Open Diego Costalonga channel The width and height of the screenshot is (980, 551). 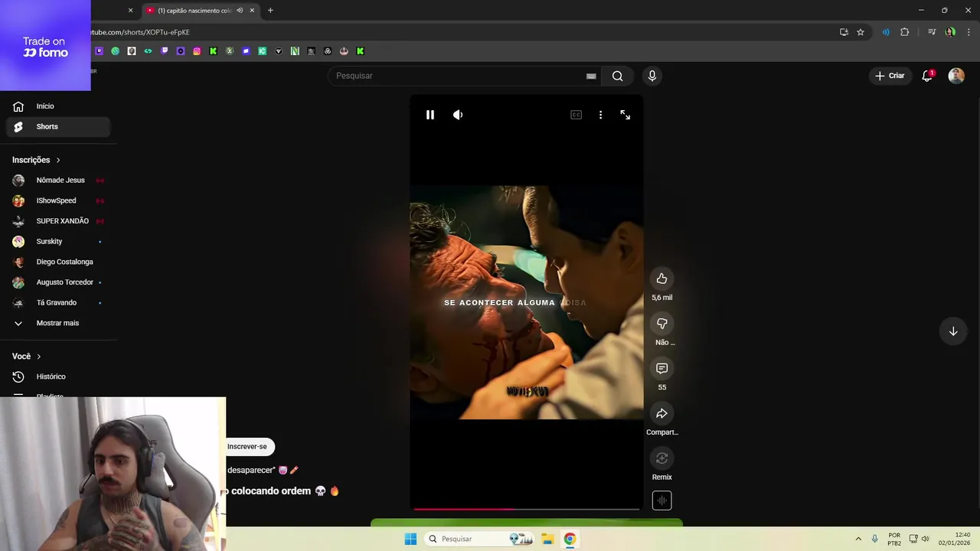(x=58, y=262)
